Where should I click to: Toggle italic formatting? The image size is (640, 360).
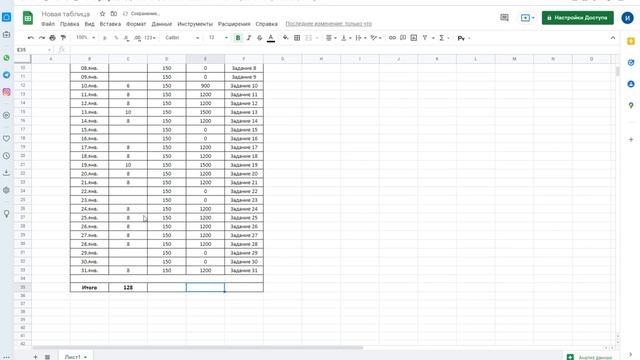[249, 38]
